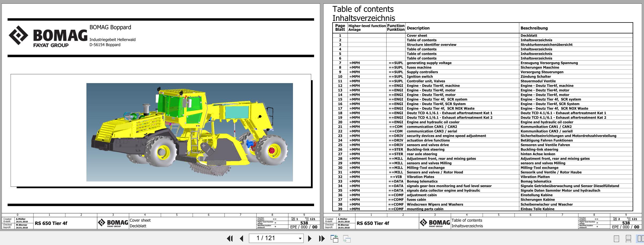Click BOMAG logo in left page footer
The height and width of the screenshot is (245, 644).
pos(113,223)
